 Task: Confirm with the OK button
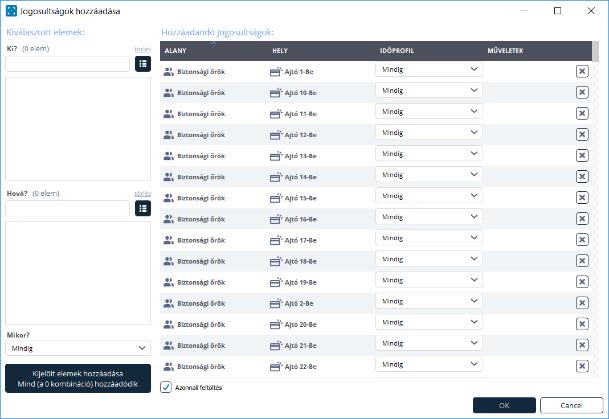point(504,405)
